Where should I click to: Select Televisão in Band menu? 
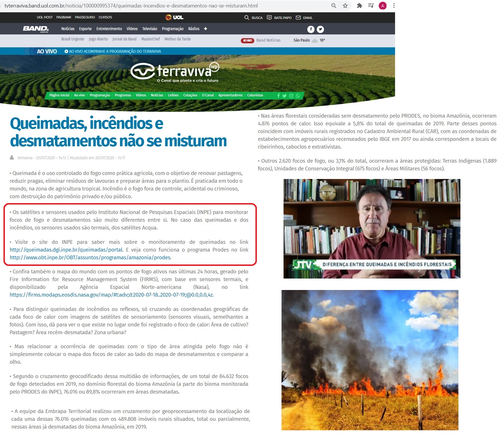(150, 29)
